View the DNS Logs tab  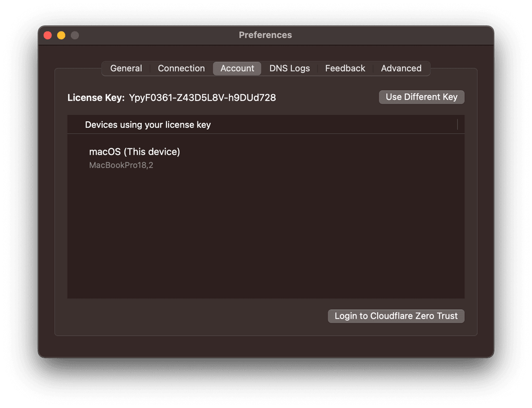tap(289, 68)
